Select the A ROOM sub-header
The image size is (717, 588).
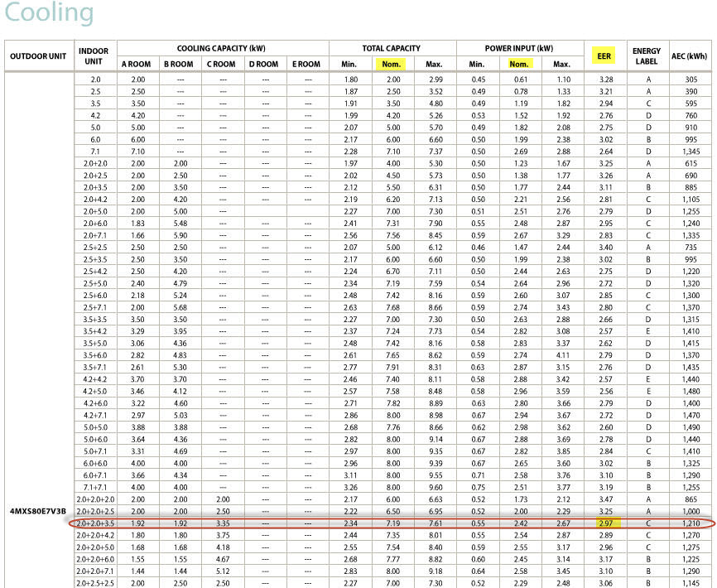pos(137,65)
